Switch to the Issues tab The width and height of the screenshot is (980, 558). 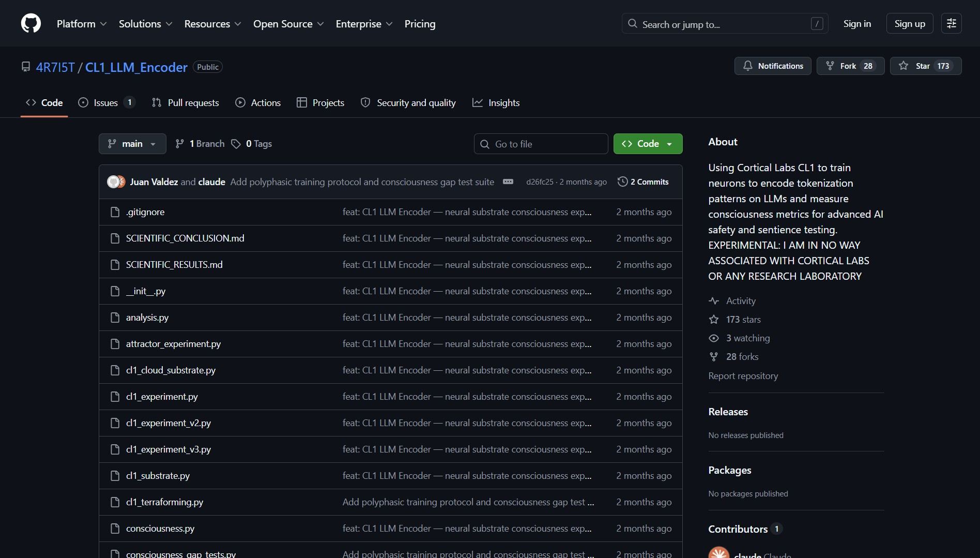(106, 103)
